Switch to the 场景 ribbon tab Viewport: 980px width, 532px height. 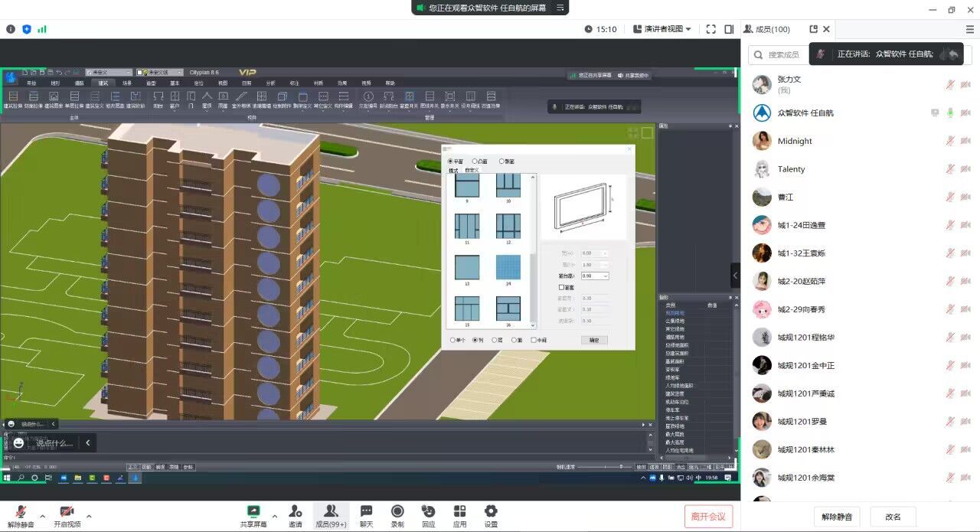pos(127,83)
